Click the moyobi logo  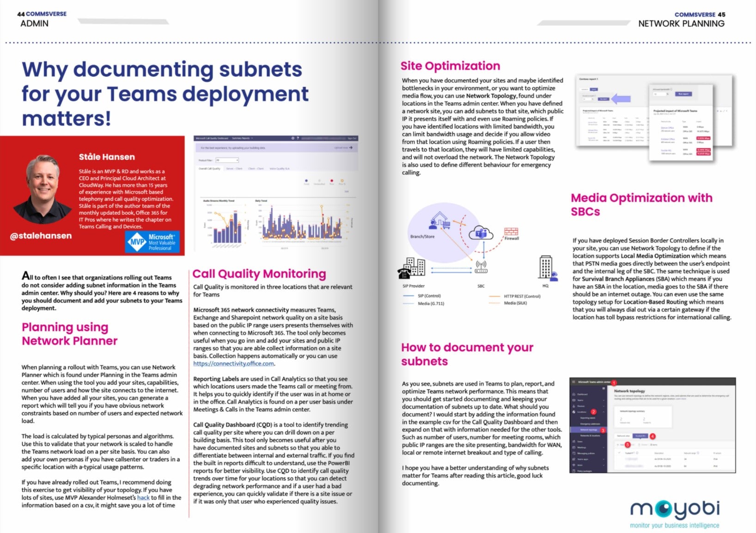click(675, 514)
